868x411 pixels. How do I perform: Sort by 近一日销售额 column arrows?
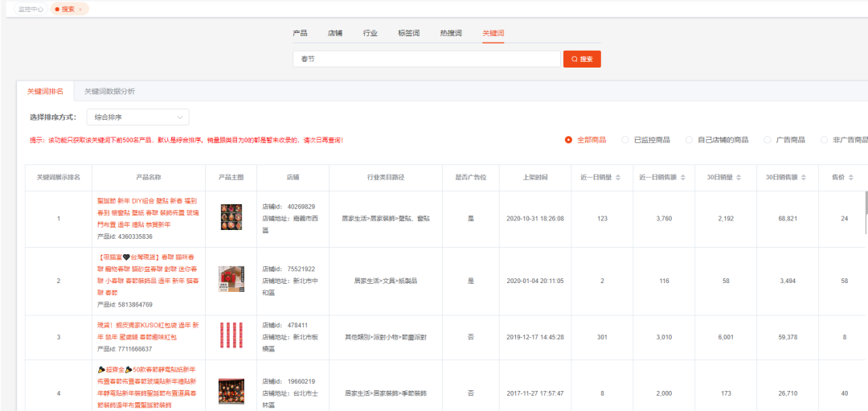(x=682, y=177)
